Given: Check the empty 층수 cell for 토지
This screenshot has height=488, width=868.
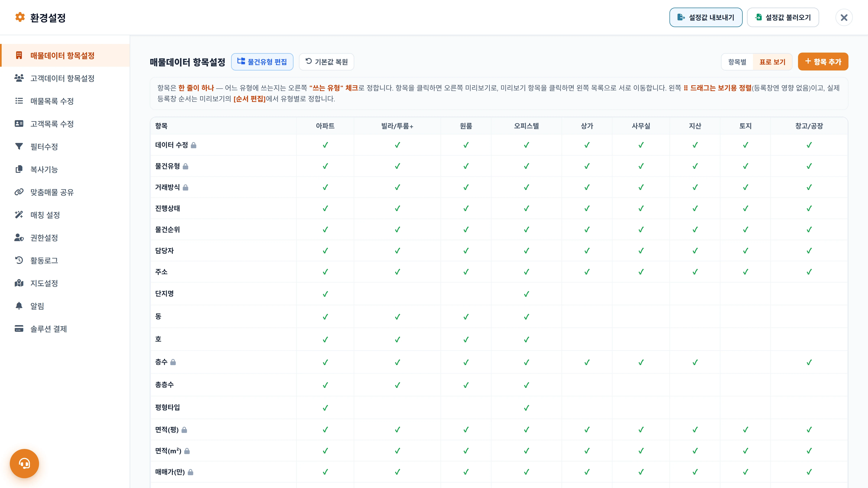Looking at the screenshot, I should 745,362.
